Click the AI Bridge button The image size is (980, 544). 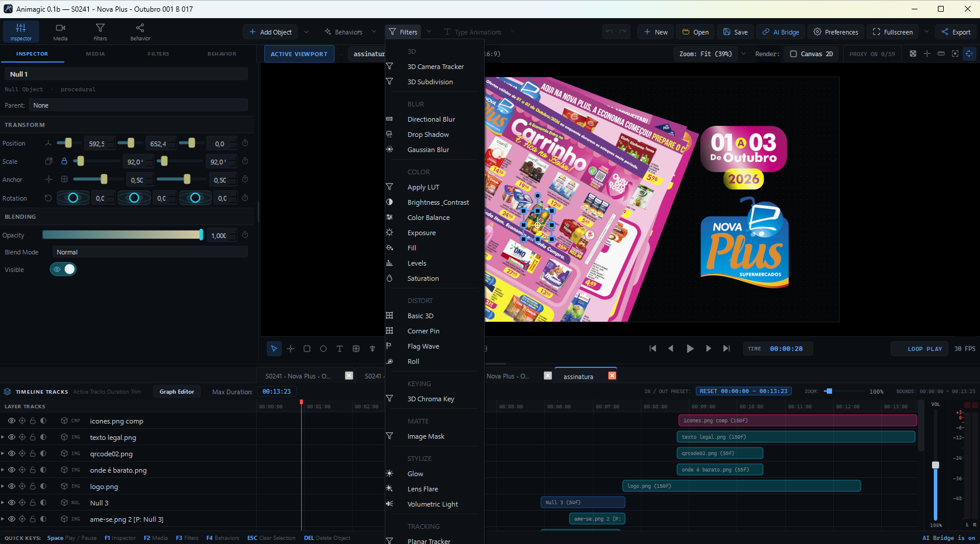pos(781,32)
